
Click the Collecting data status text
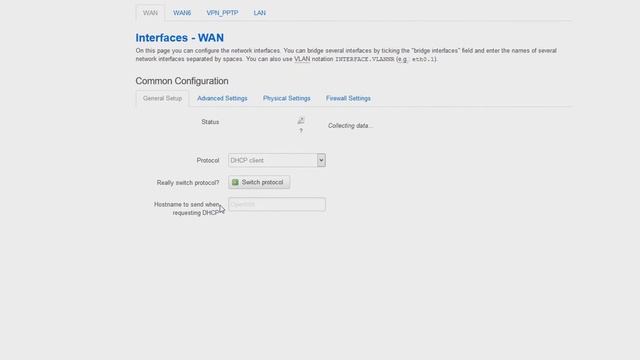click(x=350, y=126)
